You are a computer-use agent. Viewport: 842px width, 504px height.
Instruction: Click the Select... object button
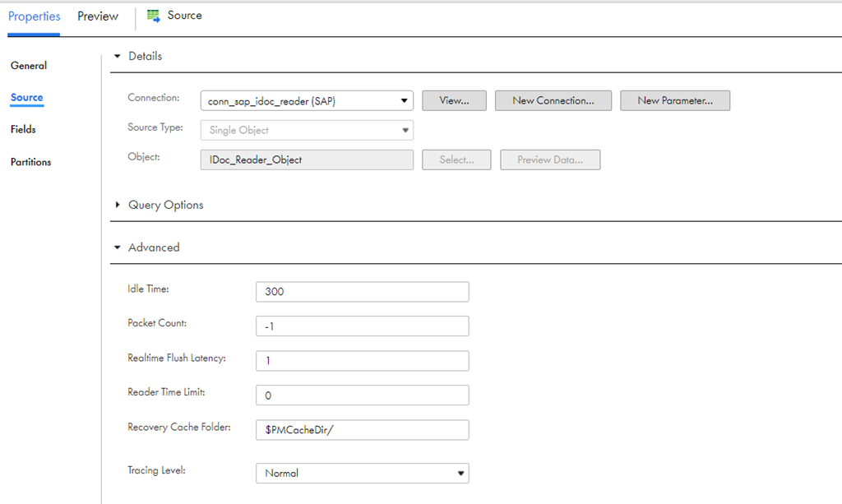click(x=456, y=160)
